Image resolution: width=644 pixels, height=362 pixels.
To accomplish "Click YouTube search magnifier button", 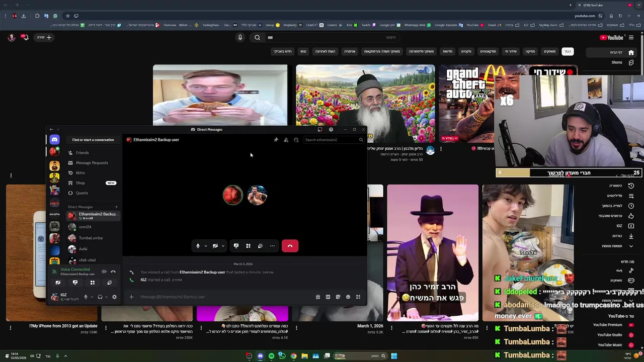I will tap(257, 37).
